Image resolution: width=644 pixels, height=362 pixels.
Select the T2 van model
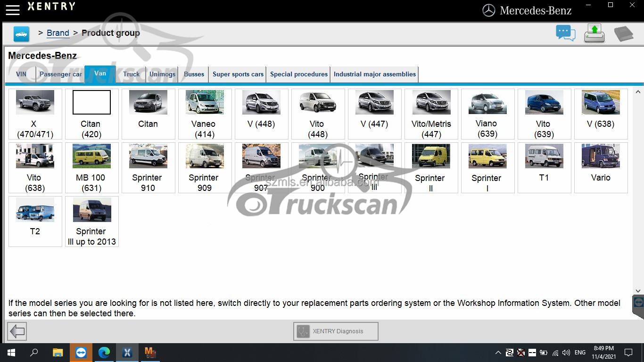click(35, 222)
